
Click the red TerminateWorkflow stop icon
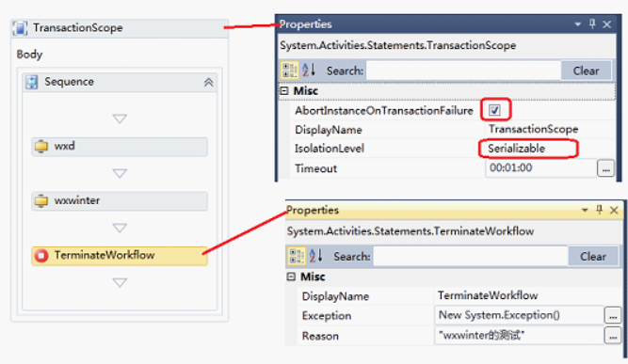[x=41, y=255]
